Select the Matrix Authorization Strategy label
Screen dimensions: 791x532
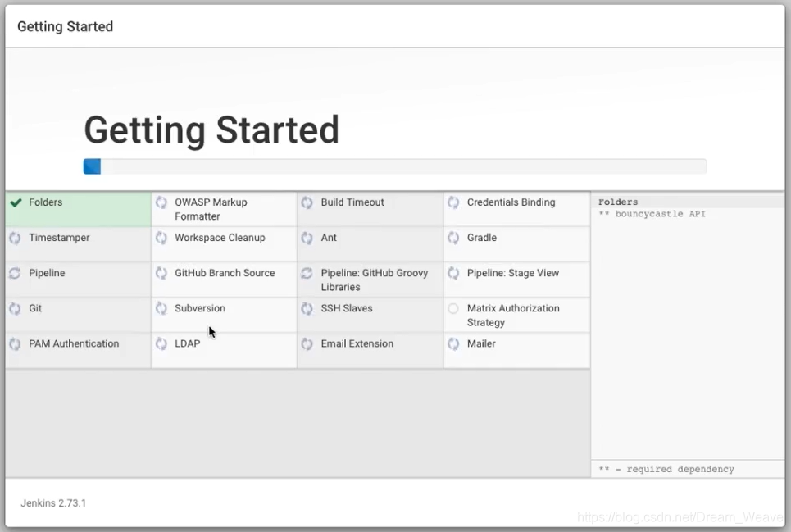tap(513, 315)
